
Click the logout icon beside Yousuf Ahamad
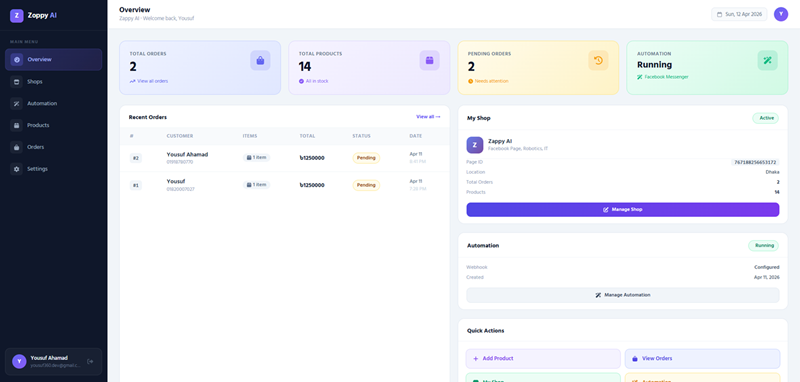[90, 362]
